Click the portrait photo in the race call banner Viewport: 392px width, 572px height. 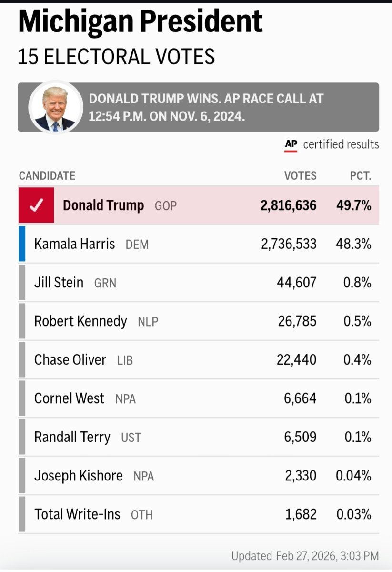(55, 108)
